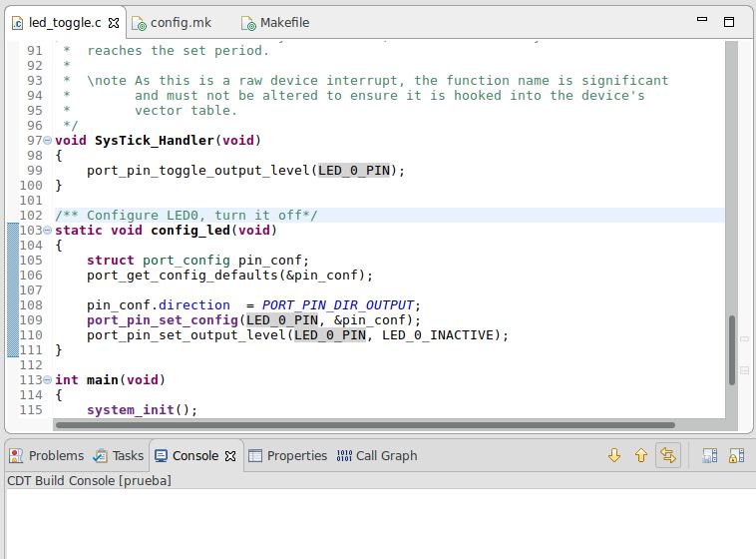The width and height of the screenshot is (756, 559).
Task: Click port_pin_set_config call
Action: pyautogui.click(x=163, y=320)
